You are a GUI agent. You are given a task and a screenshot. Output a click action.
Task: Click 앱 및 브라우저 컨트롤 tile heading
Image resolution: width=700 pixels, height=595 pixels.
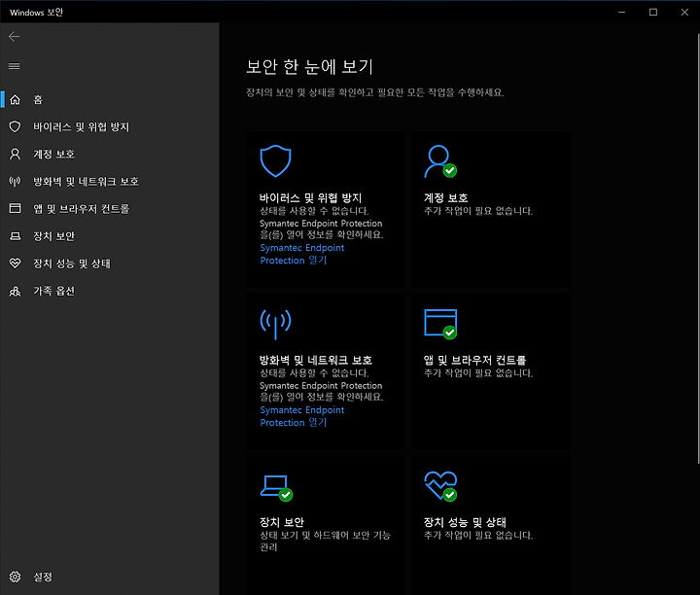(x=475, y=360)
